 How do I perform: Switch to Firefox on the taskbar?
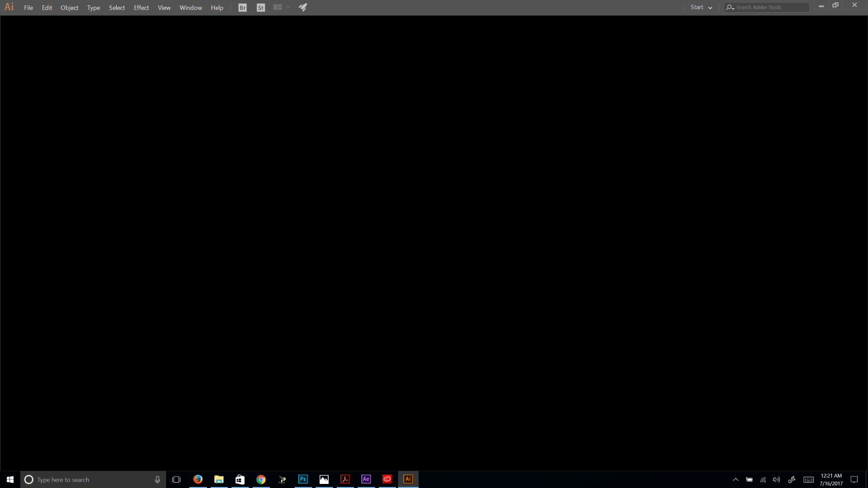tap(198, 479)
